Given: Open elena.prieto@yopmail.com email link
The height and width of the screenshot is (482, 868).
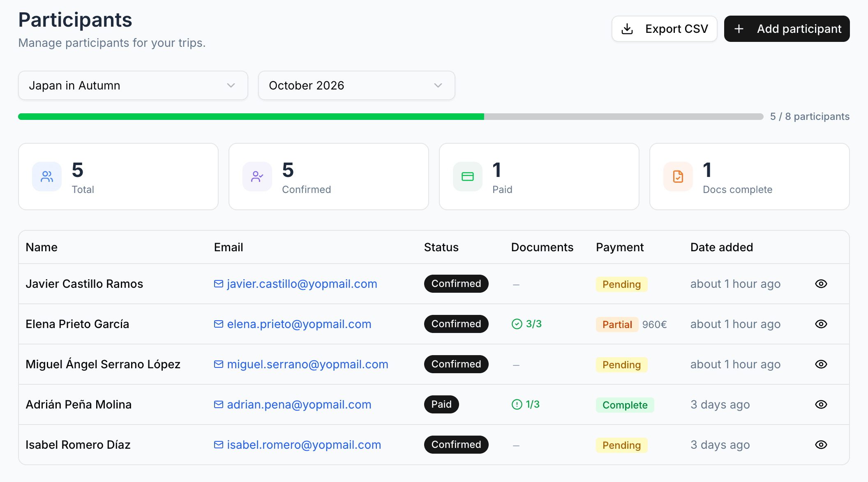Looking at the screenshot, I should [299, 324].
